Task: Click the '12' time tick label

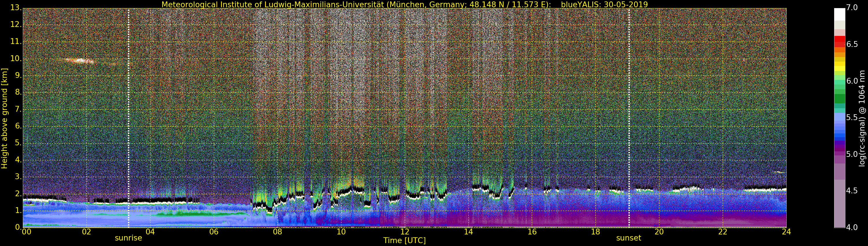Action: 405,232
